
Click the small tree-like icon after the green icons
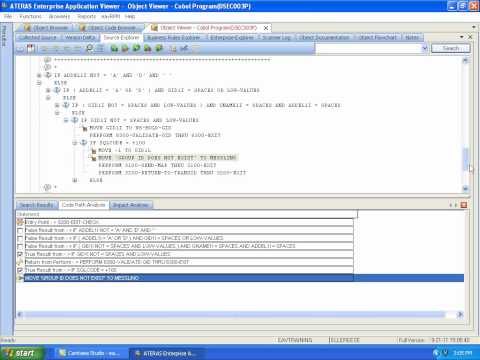[x=173, y=49]
